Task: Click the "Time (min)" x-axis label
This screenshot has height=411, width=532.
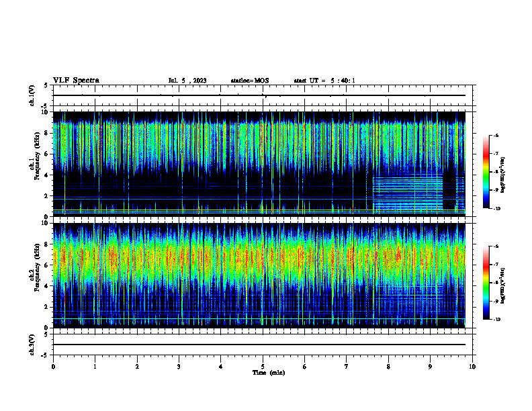Action: click(x=269, y=373)
